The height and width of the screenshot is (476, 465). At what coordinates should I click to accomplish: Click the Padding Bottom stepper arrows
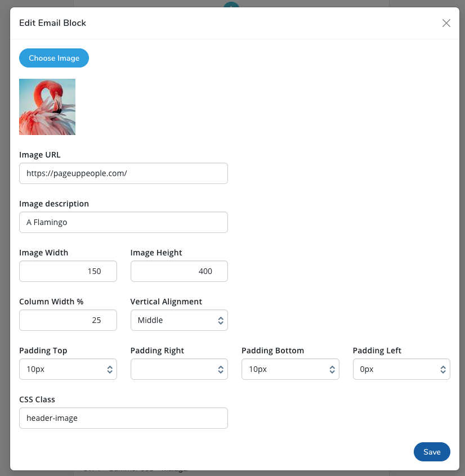tap(332, 369)
